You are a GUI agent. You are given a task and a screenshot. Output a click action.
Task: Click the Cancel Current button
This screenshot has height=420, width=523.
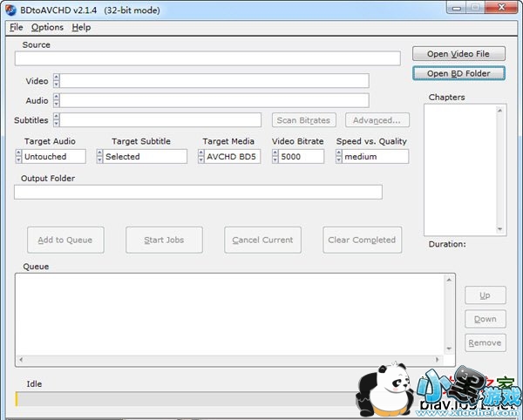pyautogui.click(x=262, y=240)
